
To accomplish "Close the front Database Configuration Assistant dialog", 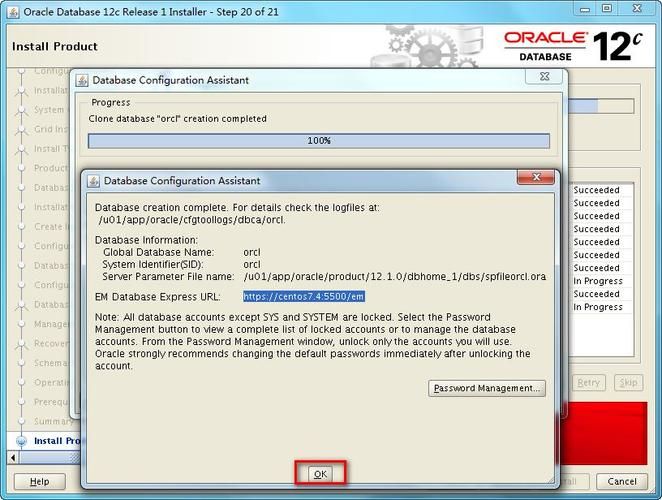I will click(x=536, y=177).
